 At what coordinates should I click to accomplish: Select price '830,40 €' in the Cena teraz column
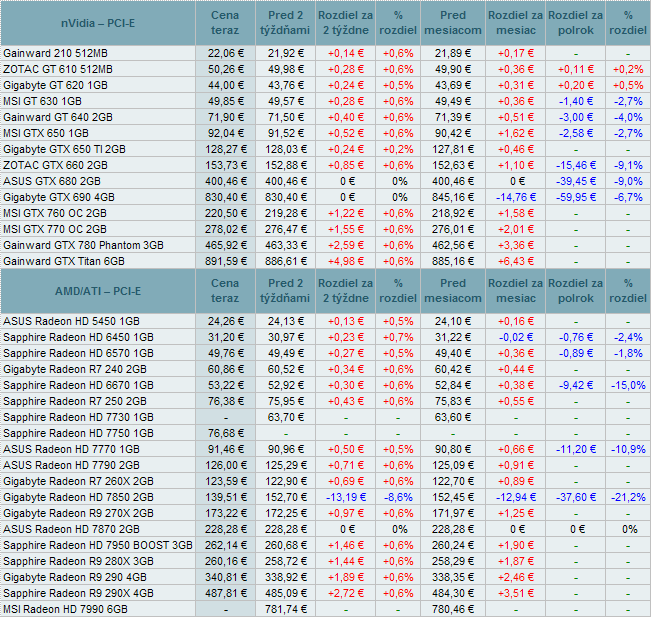click(x=225, y=197)
